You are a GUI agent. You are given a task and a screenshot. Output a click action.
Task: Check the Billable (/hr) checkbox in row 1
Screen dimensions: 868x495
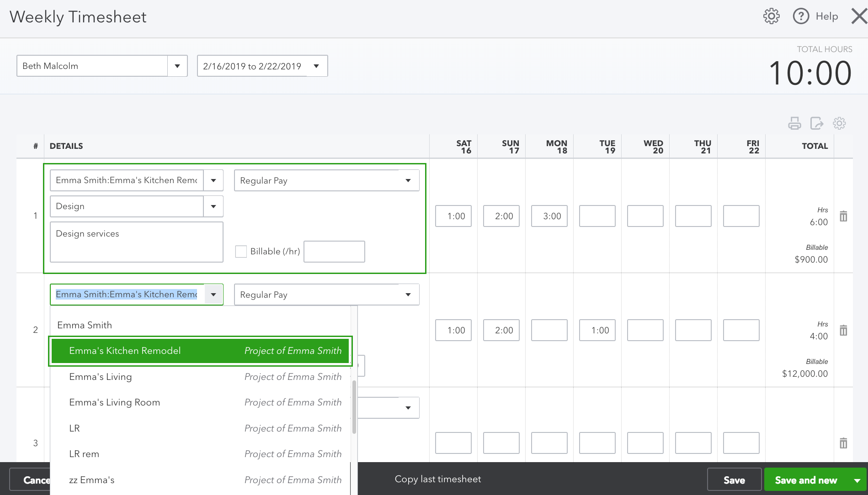[241, 252]
